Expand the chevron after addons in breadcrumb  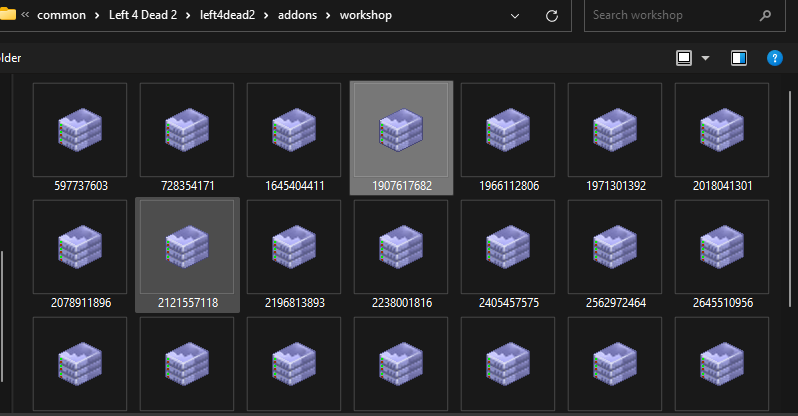point(328,16)
